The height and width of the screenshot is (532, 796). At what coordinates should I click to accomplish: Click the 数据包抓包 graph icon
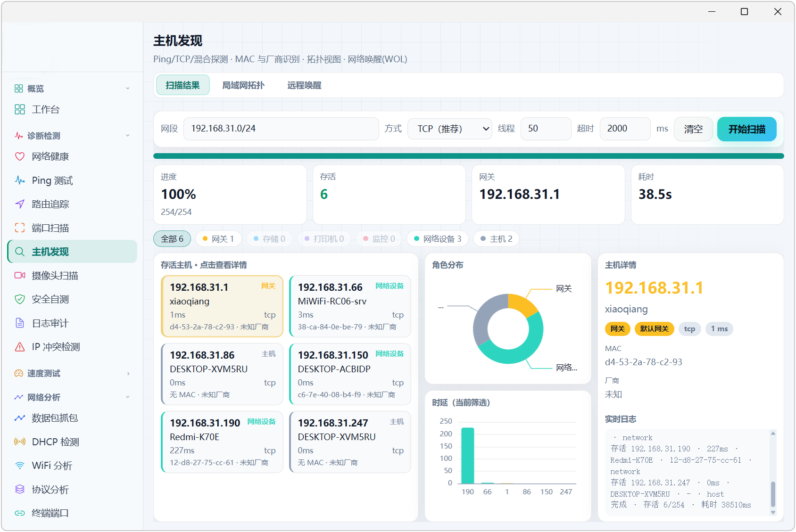(20, 418)
